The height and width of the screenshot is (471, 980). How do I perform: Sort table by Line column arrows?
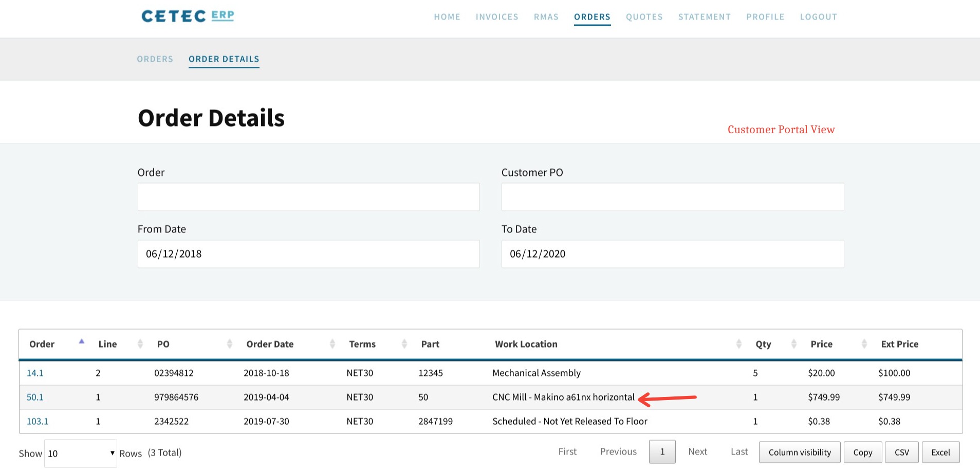[140, 344]
